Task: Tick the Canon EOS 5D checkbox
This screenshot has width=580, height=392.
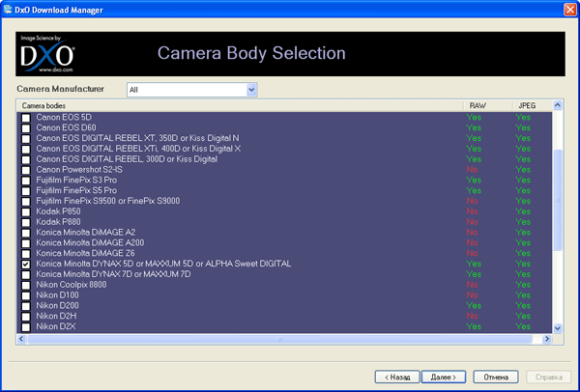Action: (x=26, y=118)
